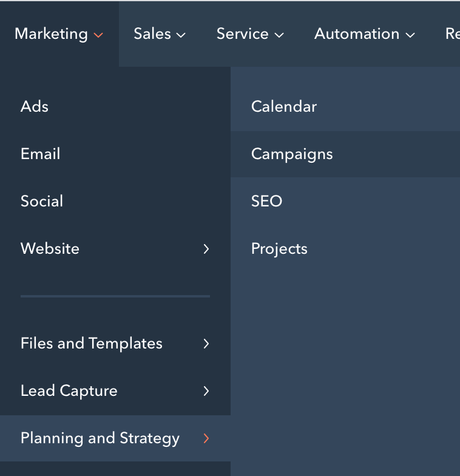The height and width of the screenshot is (476, 460).
Task: Click the orange arrow beside Planning and Strategy
Action: (x=206, y=438)
